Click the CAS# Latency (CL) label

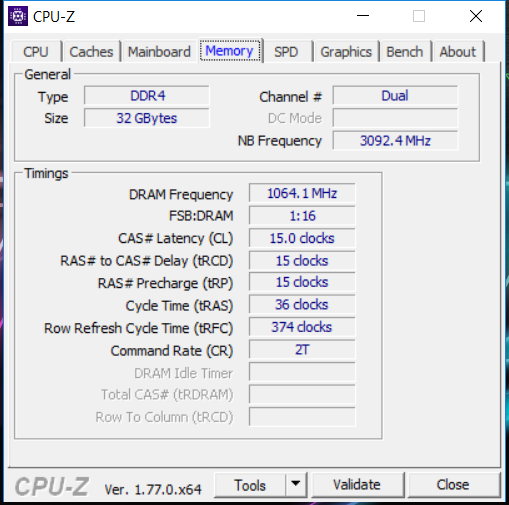175,238
